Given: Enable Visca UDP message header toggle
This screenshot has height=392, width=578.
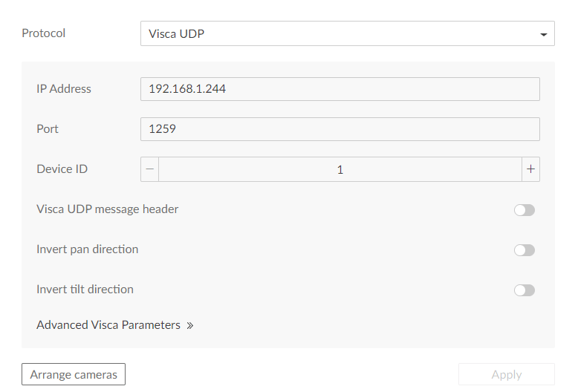Looking at the screenshot, I should pyautogui.click(x=525, y=210).
